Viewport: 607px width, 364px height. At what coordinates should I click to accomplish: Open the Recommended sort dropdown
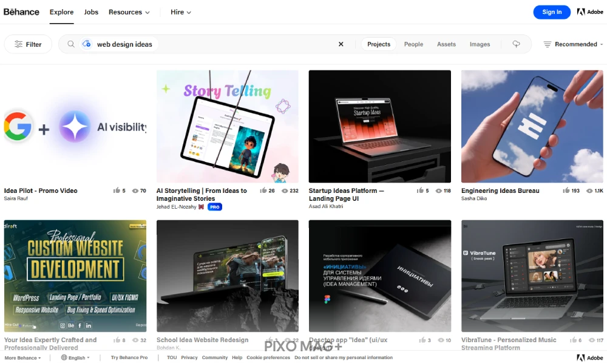point(573,44)
